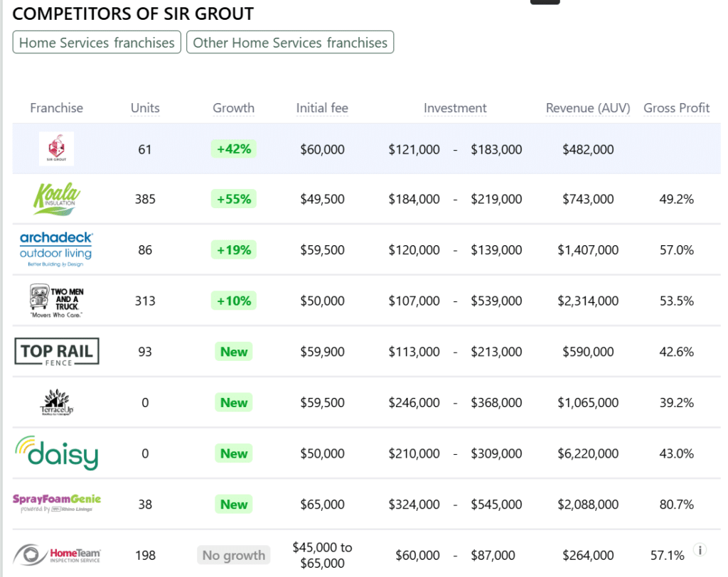Click the 57.0% gross profit
This screenshot has width=728, height=577.
click(x=677, y=249)
